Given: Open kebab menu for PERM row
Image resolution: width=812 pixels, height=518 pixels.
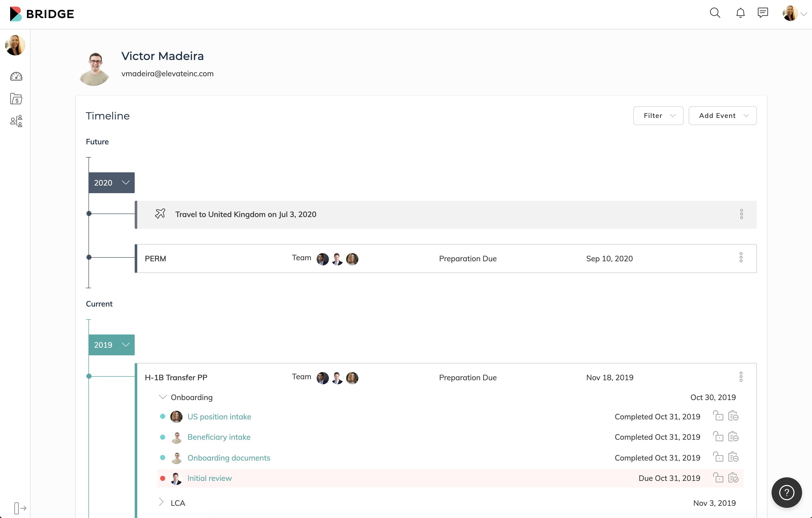Looking at the screenshot, I should 741,258.
